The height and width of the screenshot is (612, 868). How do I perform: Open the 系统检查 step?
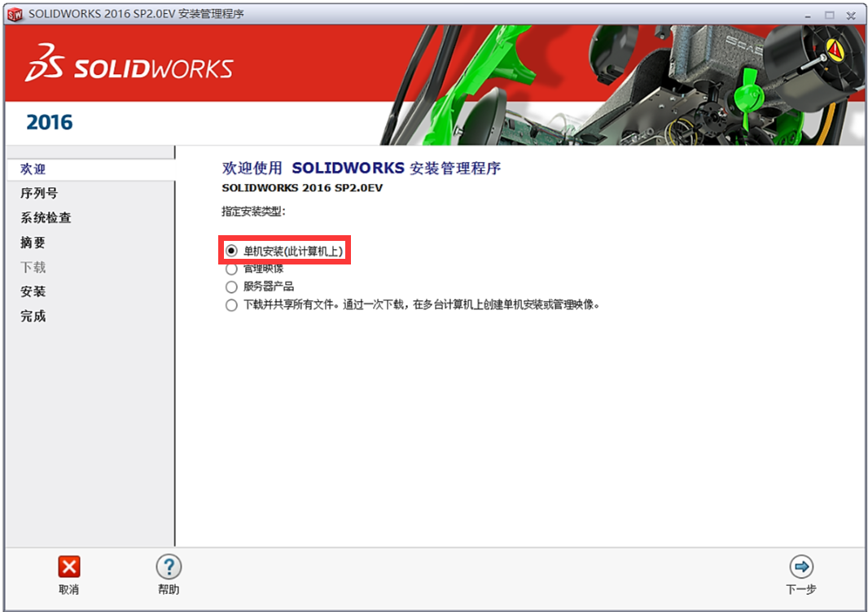click(x=46, y=218)
